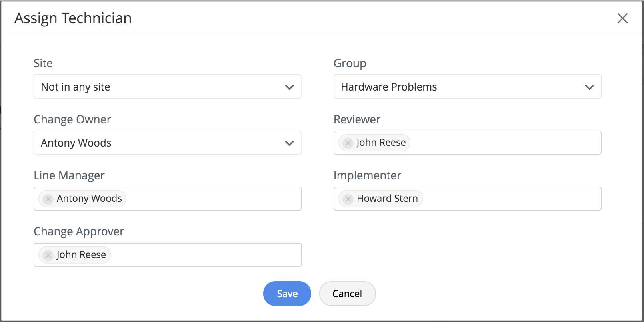Remove John Reese from Change Approver field
Image resolution: width=644 pixels, height=322 pixels.
pyautogui.click(x=48, y=255)
